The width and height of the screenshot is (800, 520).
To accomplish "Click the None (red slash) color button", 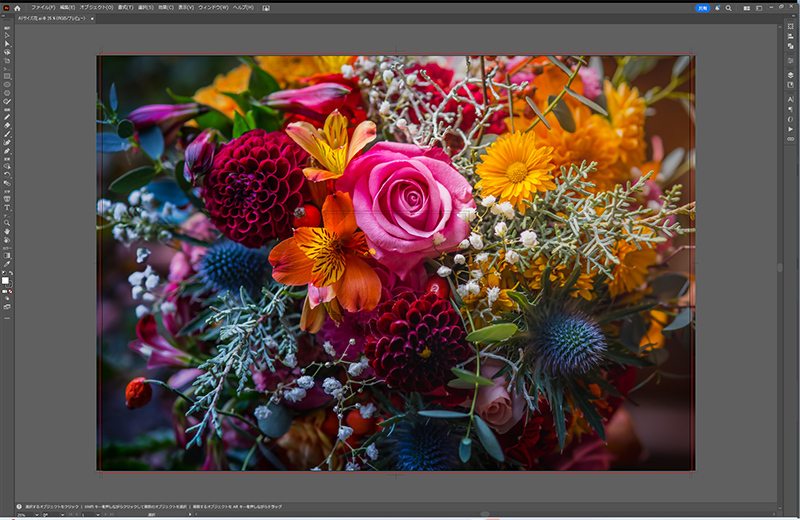I will 10,291.
